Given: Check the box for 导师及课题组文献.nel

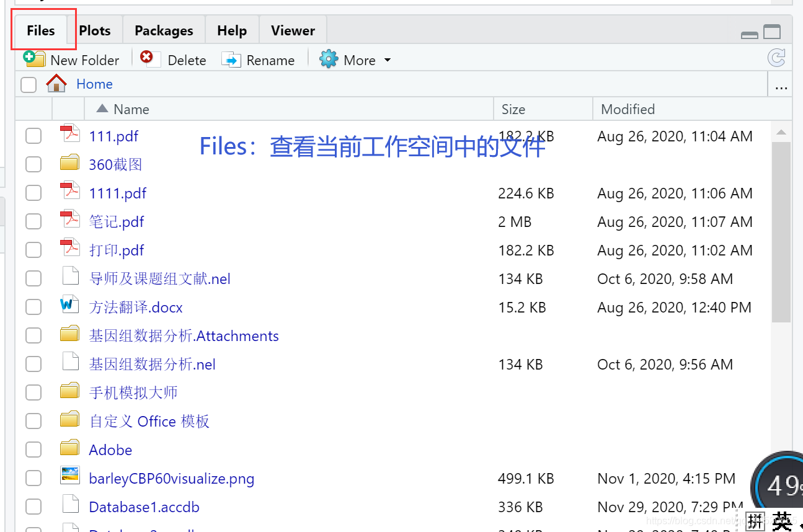Looking at the screenshot, I should (33, 278).
